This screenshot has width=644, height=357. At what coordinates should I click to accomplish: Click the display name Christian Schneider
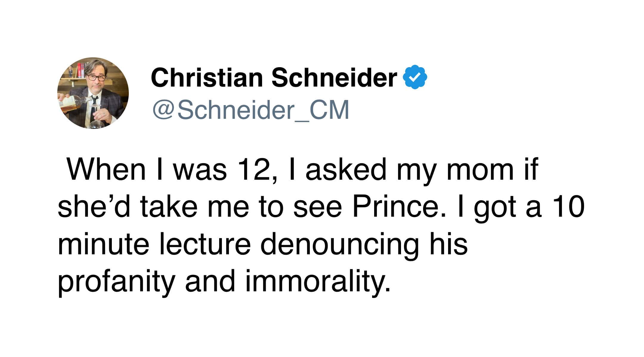click(x=274, y=78)
